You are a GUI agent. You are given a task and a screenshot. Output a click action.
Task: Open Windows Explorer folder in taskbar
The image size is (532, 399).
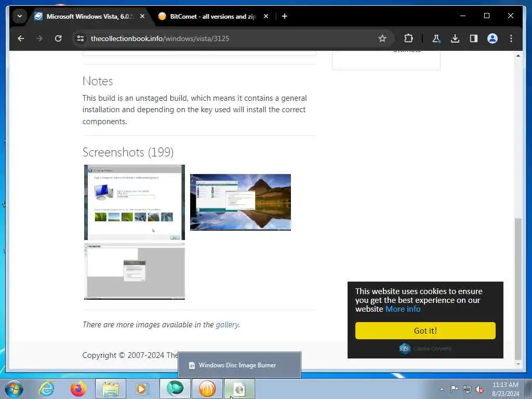click(111, 389)
